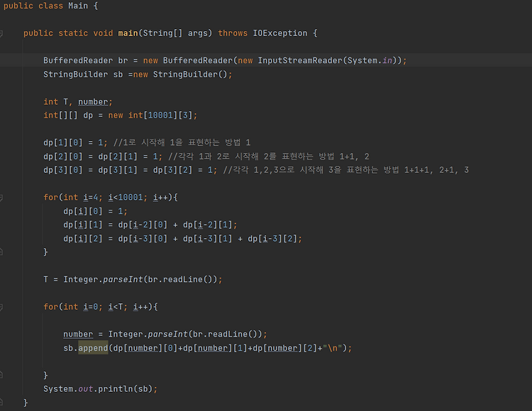
Task: Click i<10001 loop condition
Action: point(126,198)
